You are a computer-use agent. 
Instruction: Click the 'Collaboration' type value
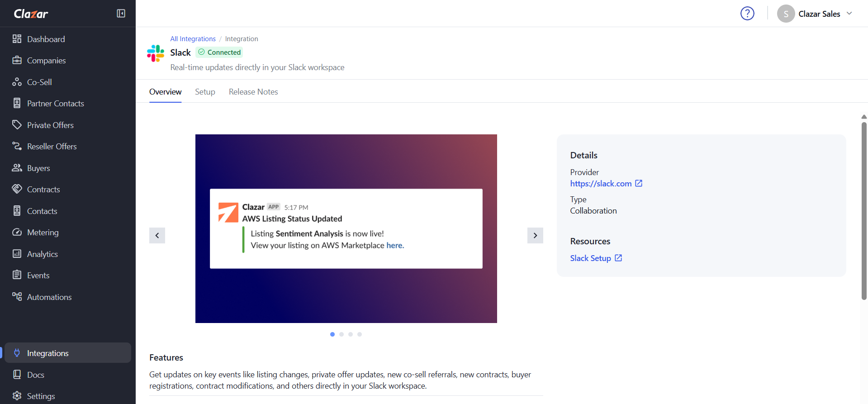pos(593,211)
